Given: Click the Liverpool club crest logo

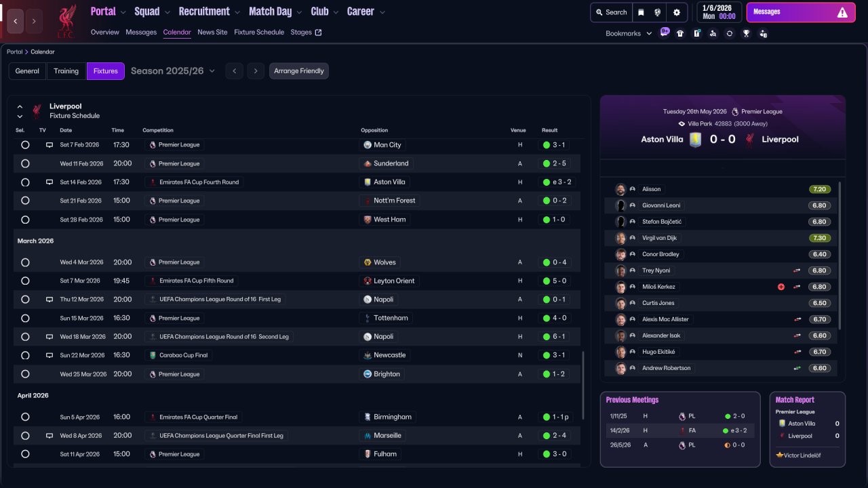Looking at the screenshot, I should click(x=66, y=21).
